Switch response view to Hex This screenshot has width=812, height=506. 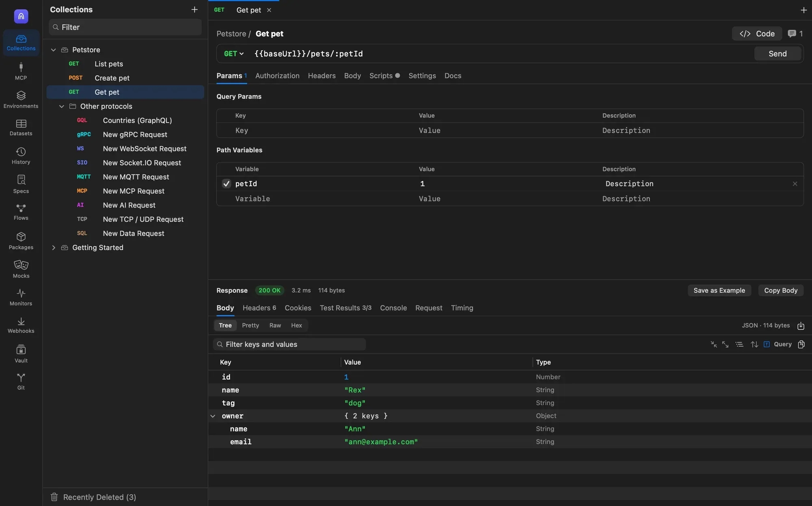click(x=296, y=325)
